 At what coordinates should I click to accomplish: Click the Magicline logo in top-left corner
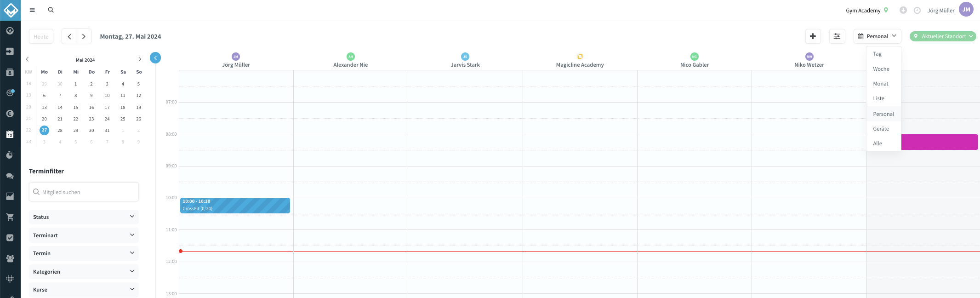(10, 10)
